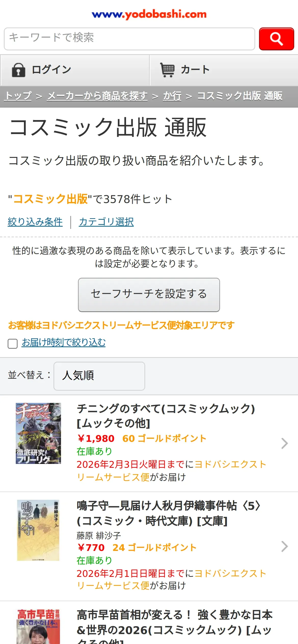The height and width of the screenshot is (644, 298).
Task: Click the 鳴子守 book cover image
Action: [38, 530]
